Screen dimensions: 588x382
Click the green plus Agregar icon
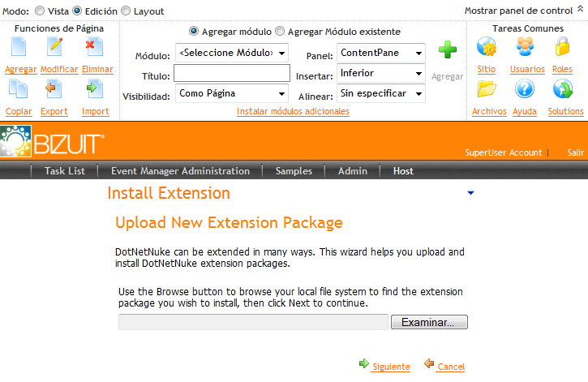point(447,51)
